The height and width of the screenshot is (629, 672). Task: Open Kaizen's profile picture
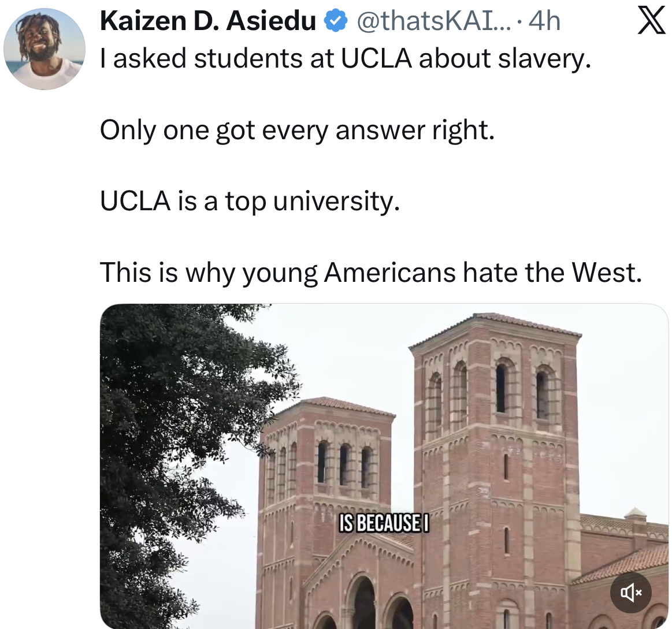[44, 49]
